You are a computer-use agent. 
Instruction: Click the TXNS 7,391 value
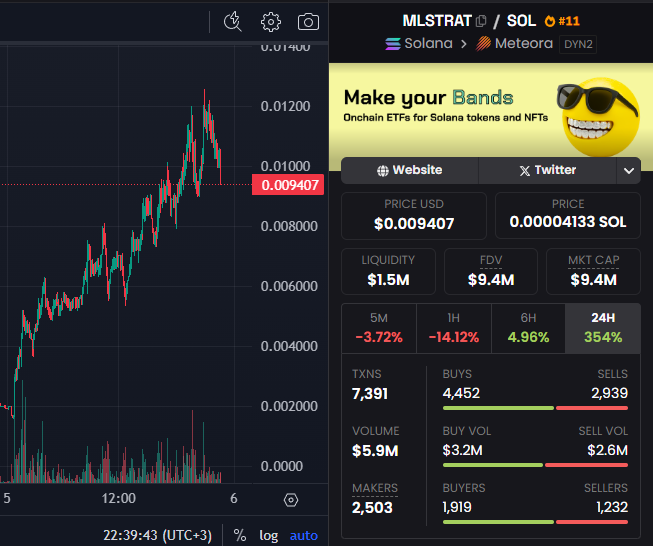point(370,394)
